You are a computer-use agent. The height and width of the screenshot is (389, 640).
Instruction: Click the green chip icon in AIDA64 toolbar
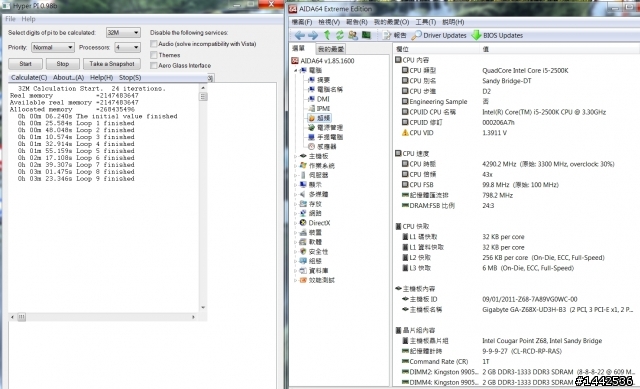click(366, 35)
